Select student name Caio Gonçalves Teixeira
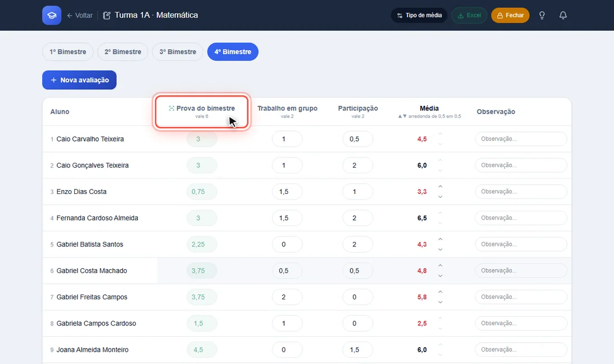 [x=93, y=166]
